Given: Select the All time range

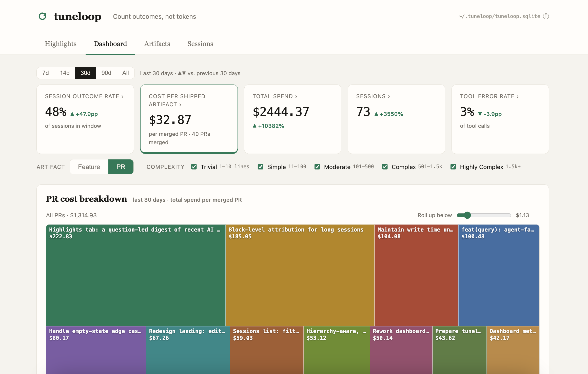Looking at the screenshot, I should (125, 73).
